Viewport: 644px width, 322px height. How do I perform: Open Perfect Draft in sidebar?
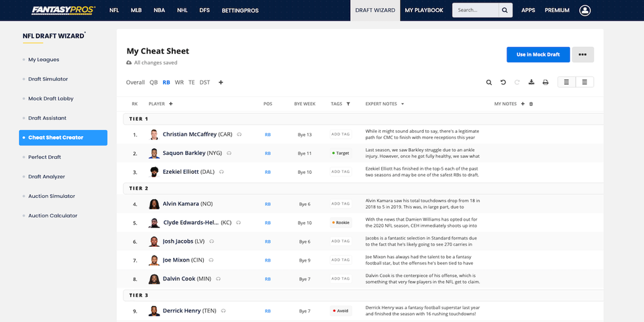(x=45, y=157)
